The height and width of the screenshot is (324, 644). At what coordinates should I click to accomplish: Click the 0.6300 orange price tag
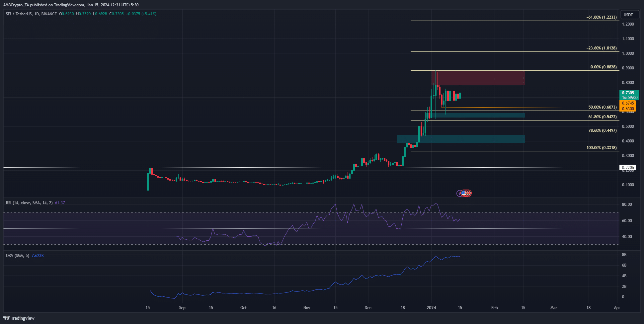(628, 109)
